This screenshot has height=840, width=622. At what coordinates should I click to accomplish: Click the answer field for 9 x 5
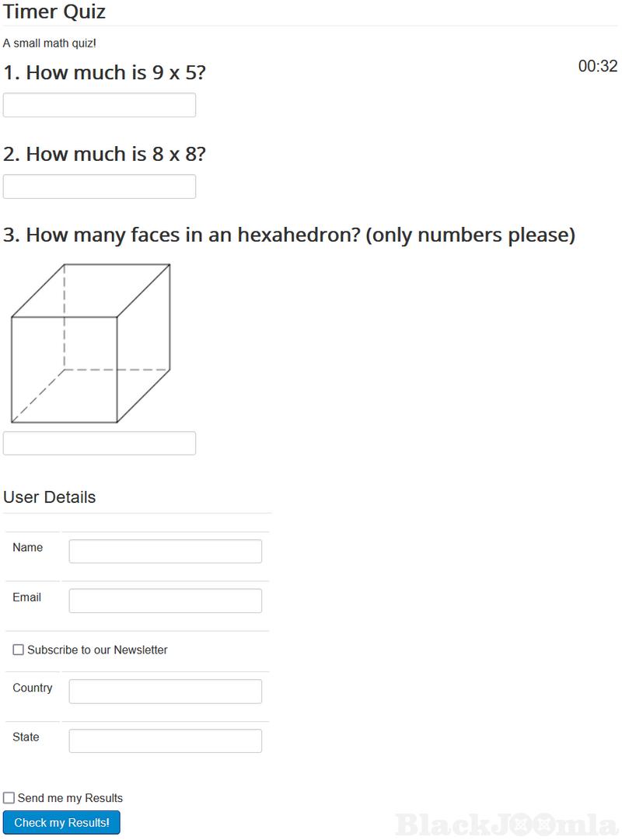coord(100,105)
